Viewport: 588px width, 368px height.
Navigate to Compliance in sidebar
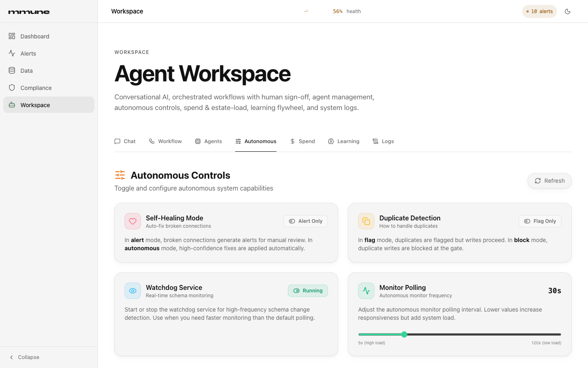click(x=49, y=88)
